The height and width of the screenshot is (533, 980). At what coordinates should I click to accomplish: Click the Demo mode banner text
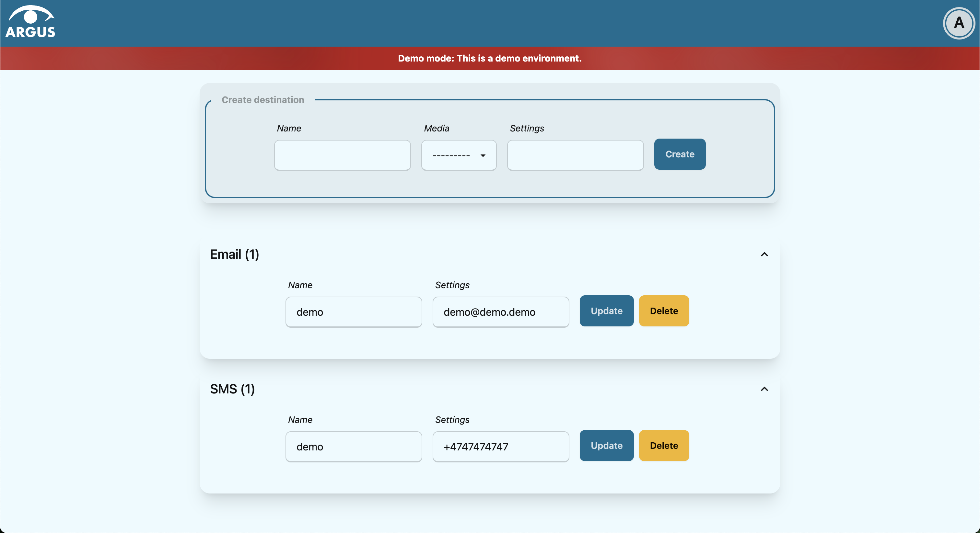pos(490,58)
